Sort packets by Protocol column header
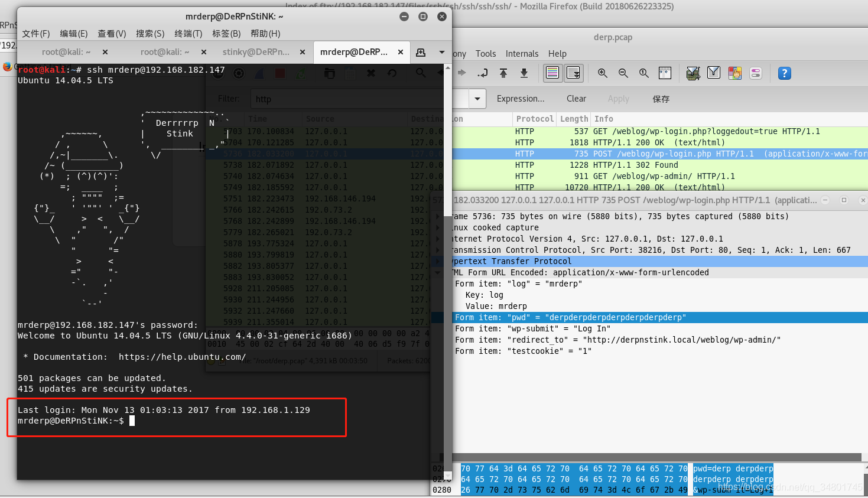Image resolution: width=868 pixels, height=498 pixels. (534, 119)
